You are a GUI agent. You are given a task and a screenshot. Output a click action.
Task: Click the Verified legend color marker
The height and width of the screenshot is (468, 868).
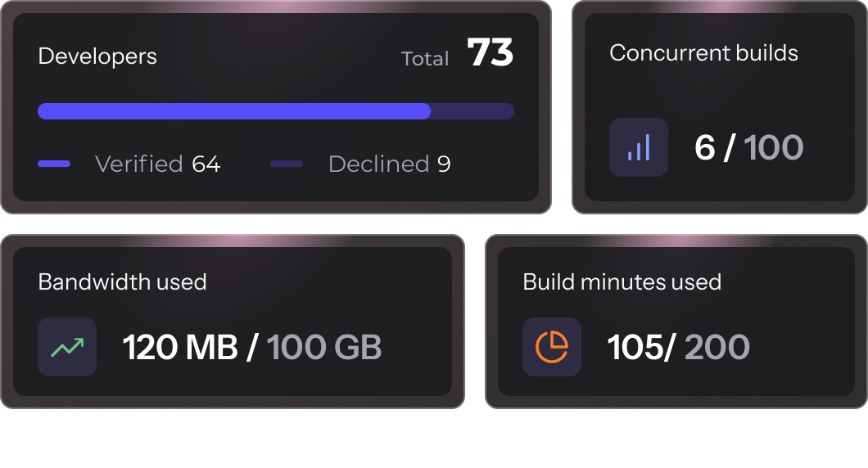coord(54,164)
